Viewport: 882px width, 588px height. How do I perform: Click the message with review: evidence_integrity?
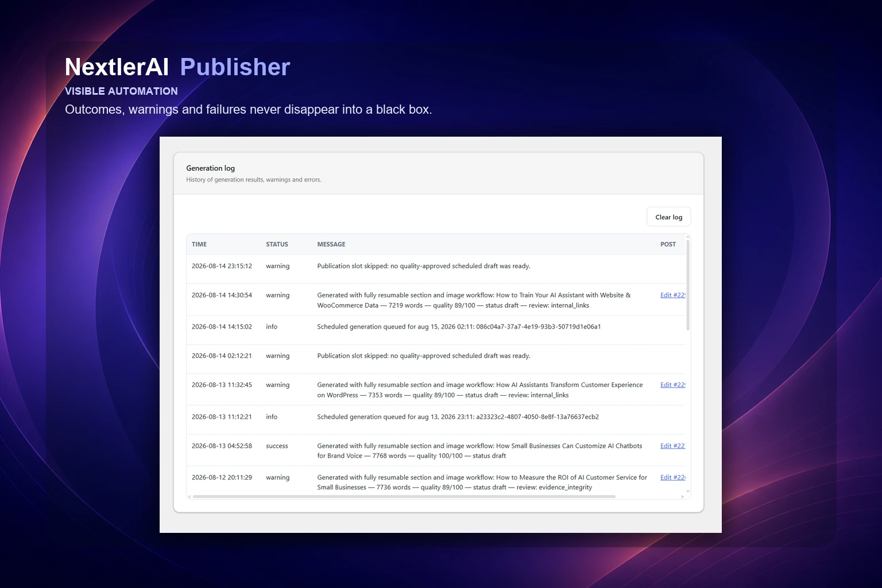[x=482, y=482]
